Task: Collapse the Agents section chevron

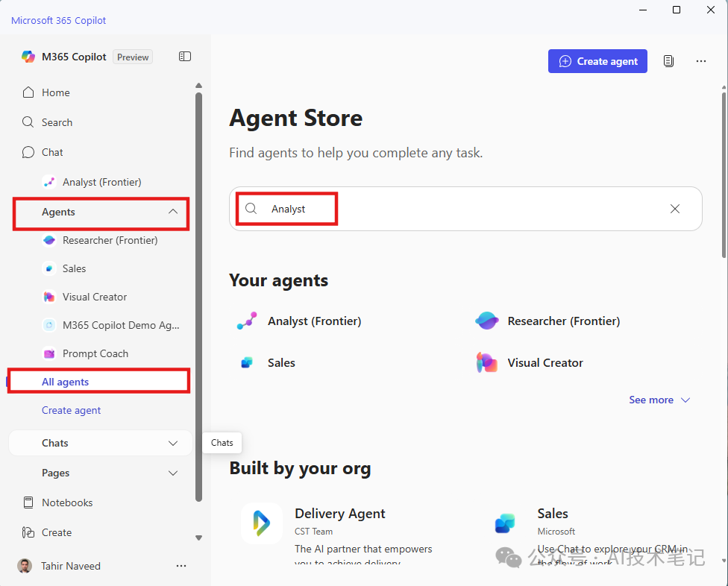Action: (173, 212)
